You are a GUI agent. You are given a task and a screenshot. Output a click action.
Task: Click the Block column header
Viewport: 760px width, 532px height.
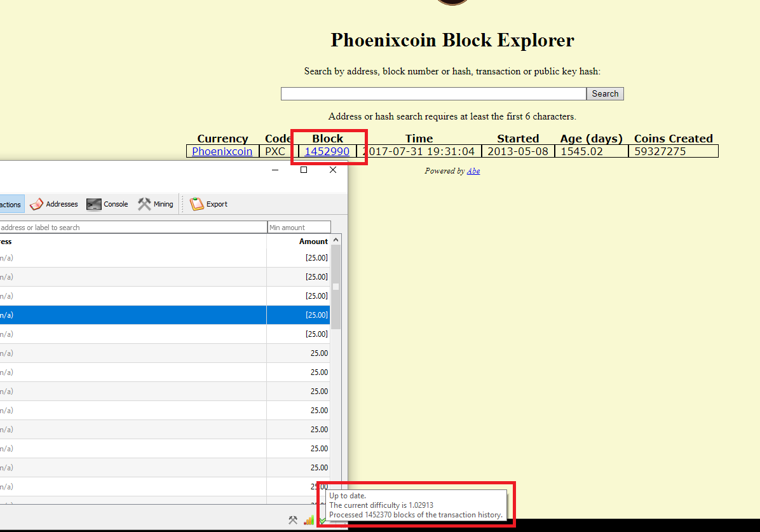328,139
